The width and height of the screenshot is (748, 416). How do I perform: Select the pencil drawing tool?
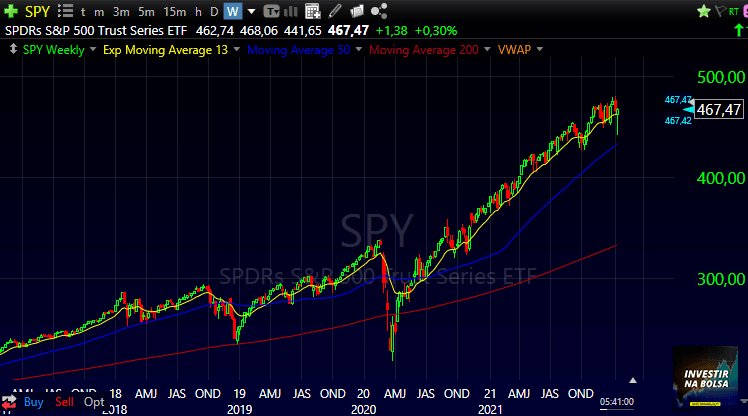335,11
